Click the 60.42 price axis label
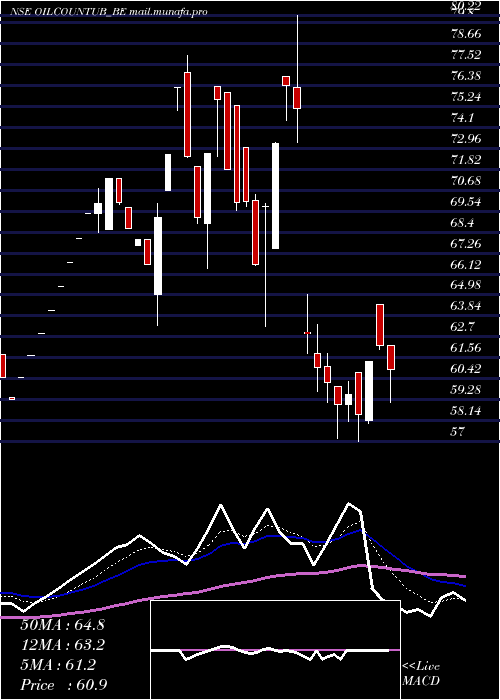 (x=466, y=369)
